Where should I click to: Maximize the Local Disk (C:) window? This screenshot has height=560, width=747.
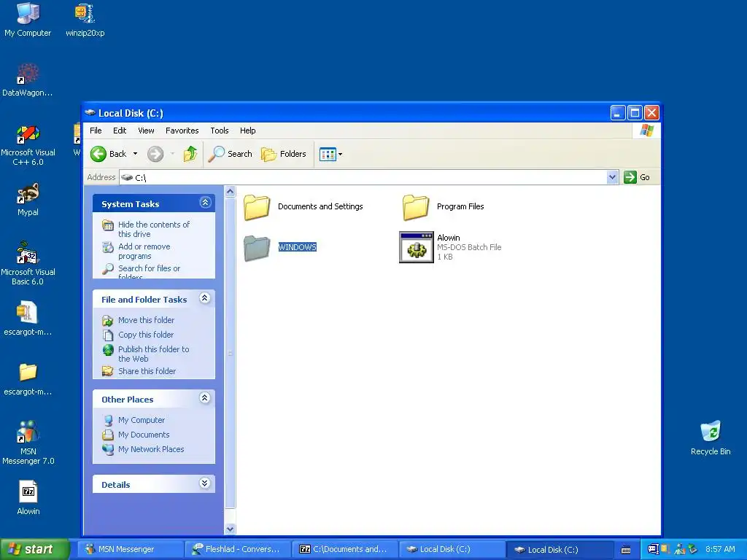click(635, 113)
